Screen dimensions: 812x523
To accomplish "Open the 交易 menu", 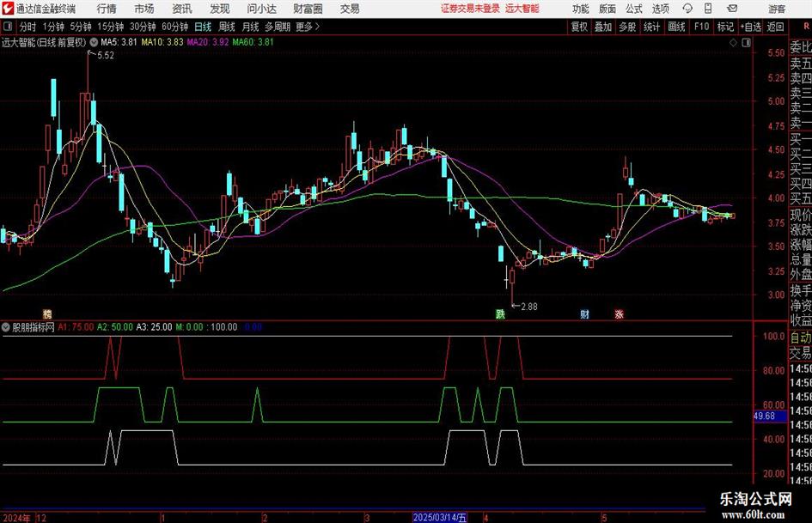I will [x=350, y=9].
